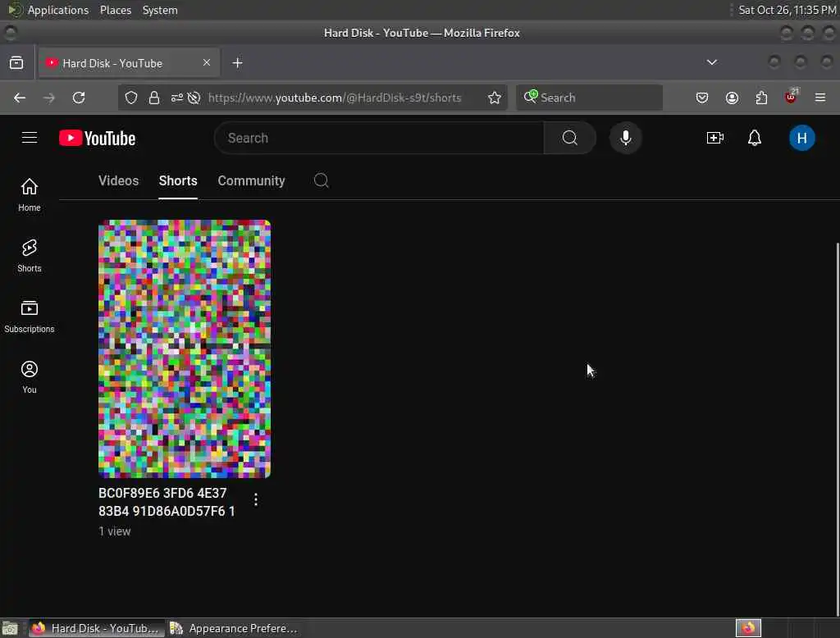Open the H account avatar menu
The width and height of the screenshot is (840, 638).
pyautogui.click(x=801, y=139)
